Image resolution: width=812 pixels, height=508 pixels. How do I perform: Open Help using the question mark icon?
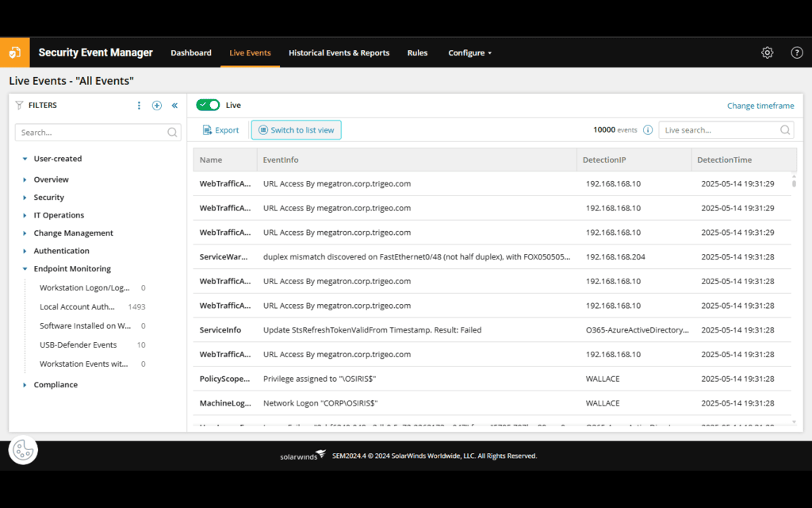pyautogui.click(x=797, y=52)
